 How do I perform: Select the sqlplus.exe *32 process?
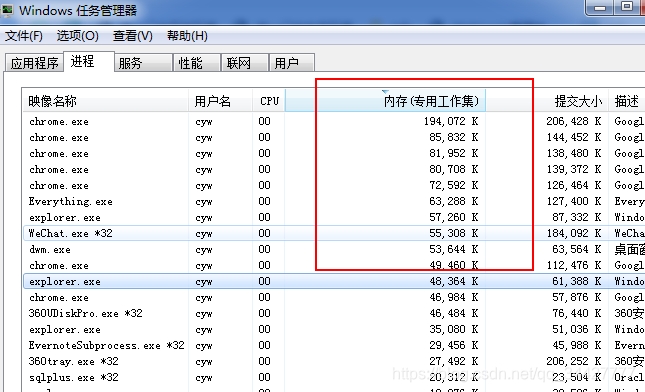pyautogui.click(x=334, y=378)
